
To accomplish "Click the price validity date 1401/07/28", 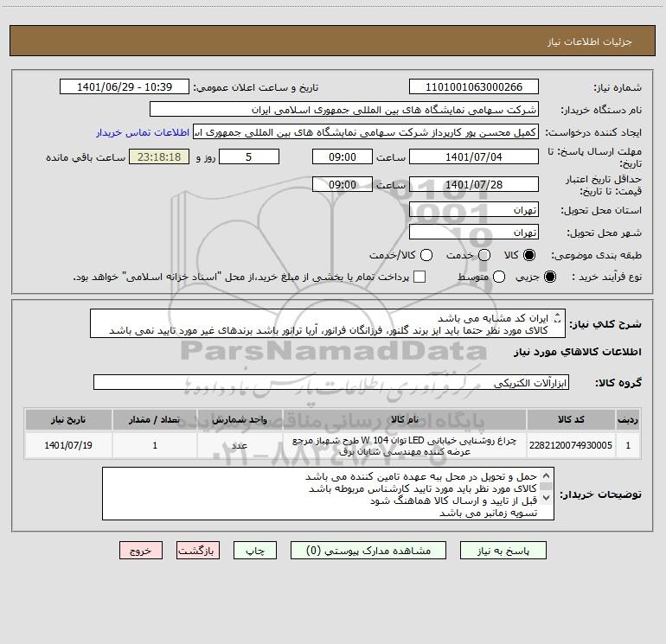I will tap(474, 185).
